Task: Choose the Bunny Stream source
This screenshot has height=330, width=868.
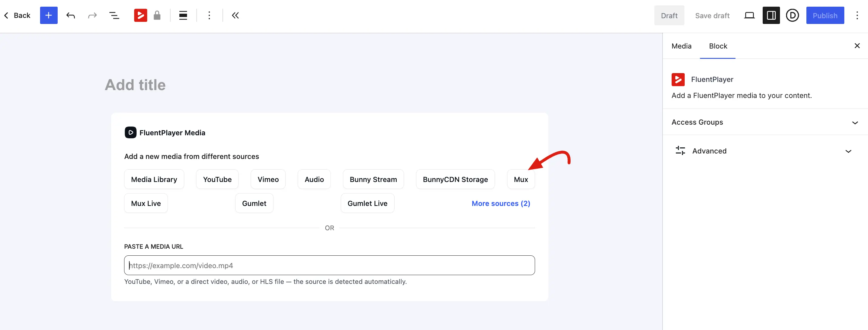Action: pos(373,180)
